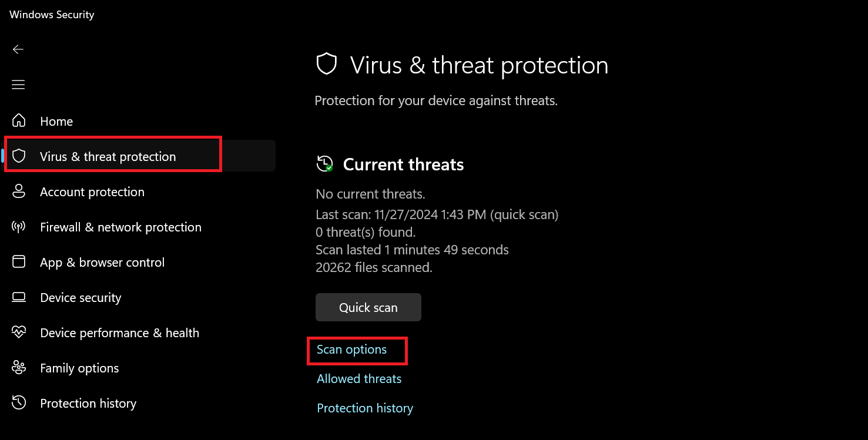Screen dimensions: 868x440
Task: Click the Home house icon
Action: pyautogui.click(x=19, y=121)
